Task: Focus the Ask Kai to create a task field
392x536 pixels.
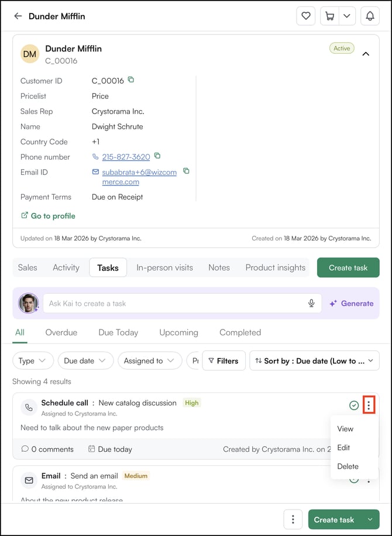Action: (182, 303)
